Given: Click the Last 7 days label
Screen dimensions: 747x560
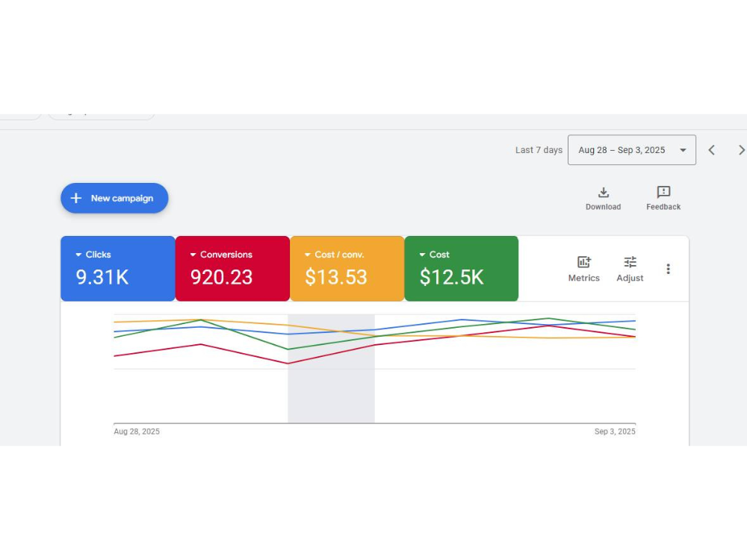Looking at the screenshot, I should (x=538, y=149).
